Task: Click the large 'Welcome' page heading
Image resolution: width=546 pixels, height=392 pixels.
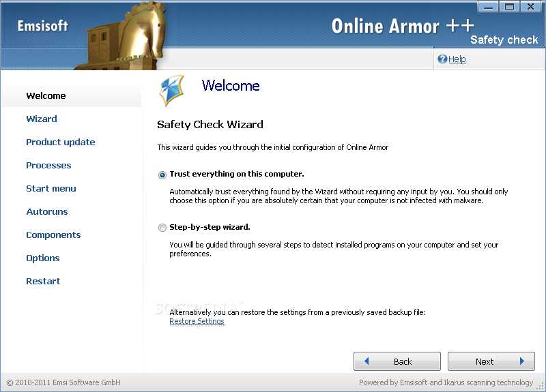Action: 231,86
